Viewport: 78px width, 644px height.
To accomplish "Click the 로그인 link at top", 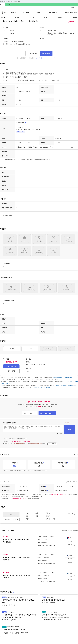I will (x=73, y=8).
